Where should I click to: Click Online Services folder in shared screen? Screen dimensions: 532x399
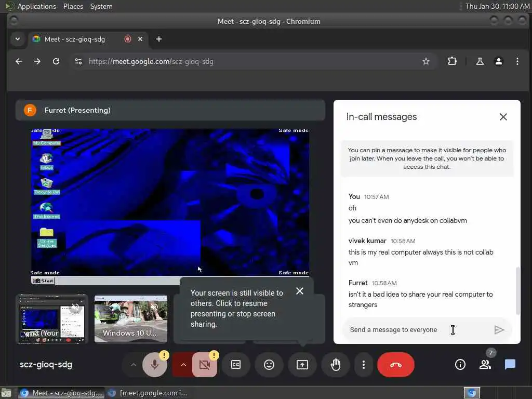(x=46, y=237)
